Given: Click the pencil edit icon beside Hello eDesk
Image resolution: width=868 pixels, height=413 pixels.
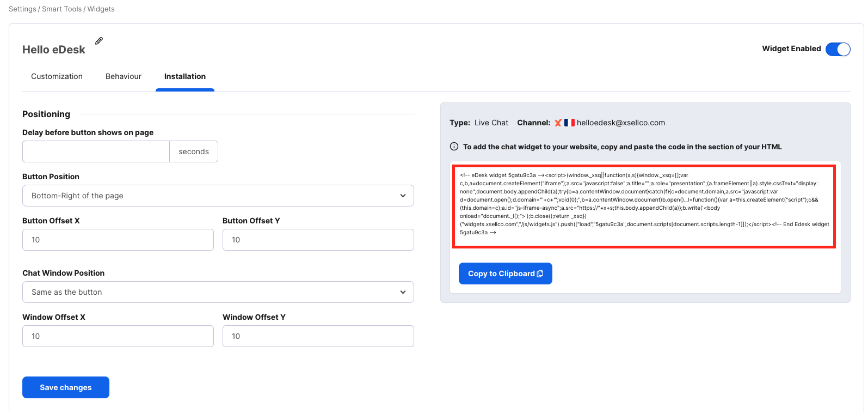Looking at the screenshot, I should (99, 41).
